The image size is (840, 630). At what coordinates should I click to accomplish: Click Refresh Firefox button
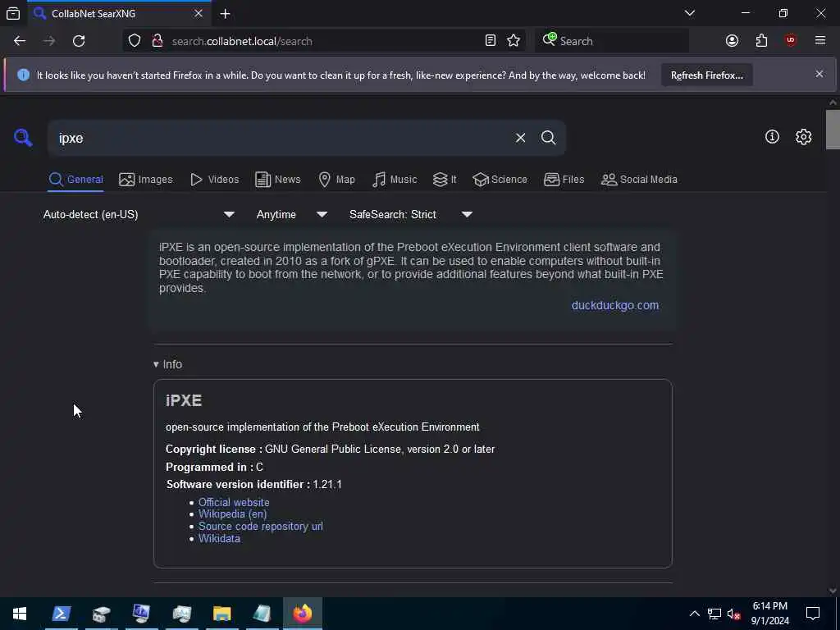pos(706,75)
